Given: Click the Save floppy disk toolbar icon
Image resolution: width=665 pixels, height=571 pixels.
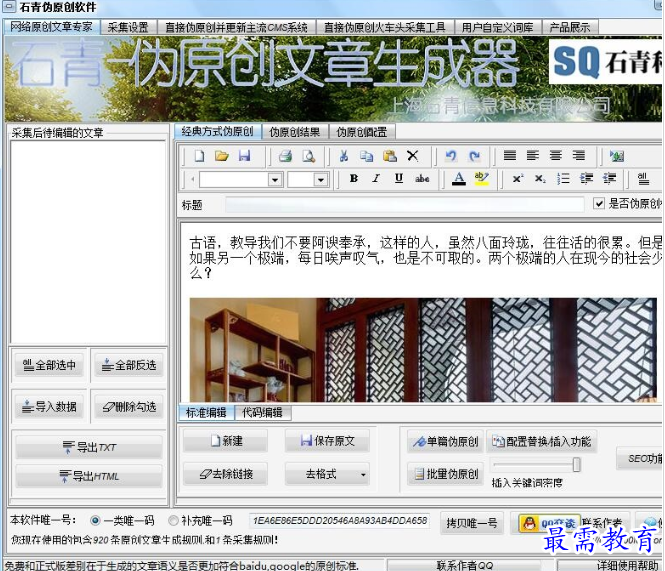Looking at the screenshot, I should [x=244, y=156].
